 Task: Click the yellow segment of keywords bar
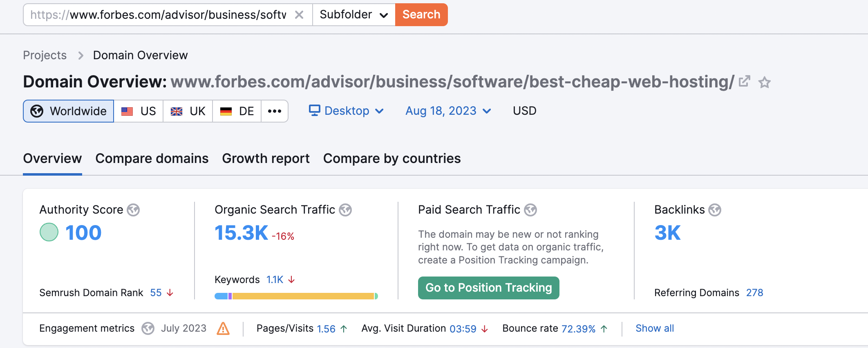(x=303, y=296)
